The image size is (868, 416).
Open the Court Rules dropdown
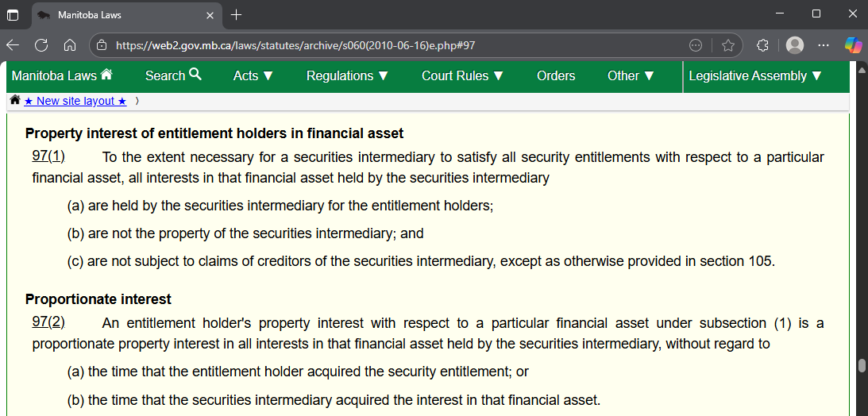[462, 76]
